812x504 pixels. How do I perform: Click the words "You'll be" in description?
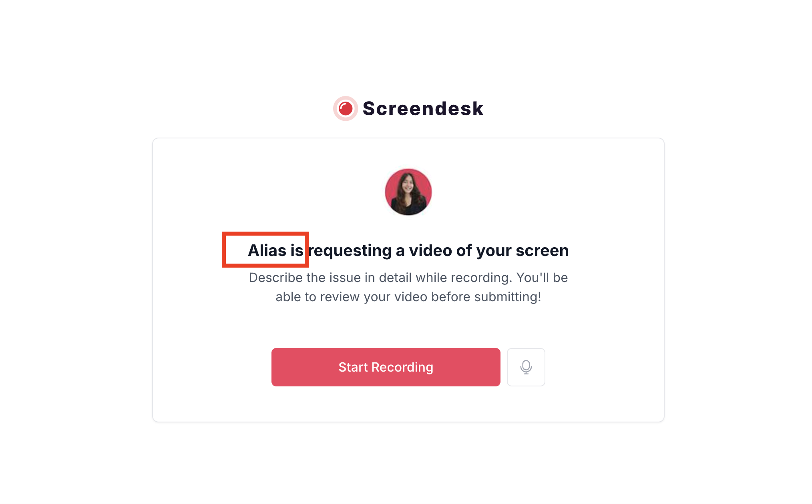point(542,278)
